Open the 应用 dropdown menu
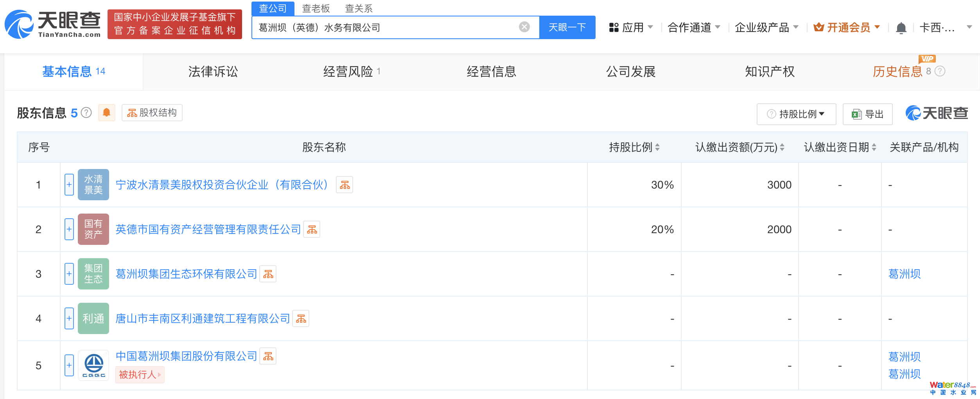Viewport: 980px width, 399px height. point(631,27)
